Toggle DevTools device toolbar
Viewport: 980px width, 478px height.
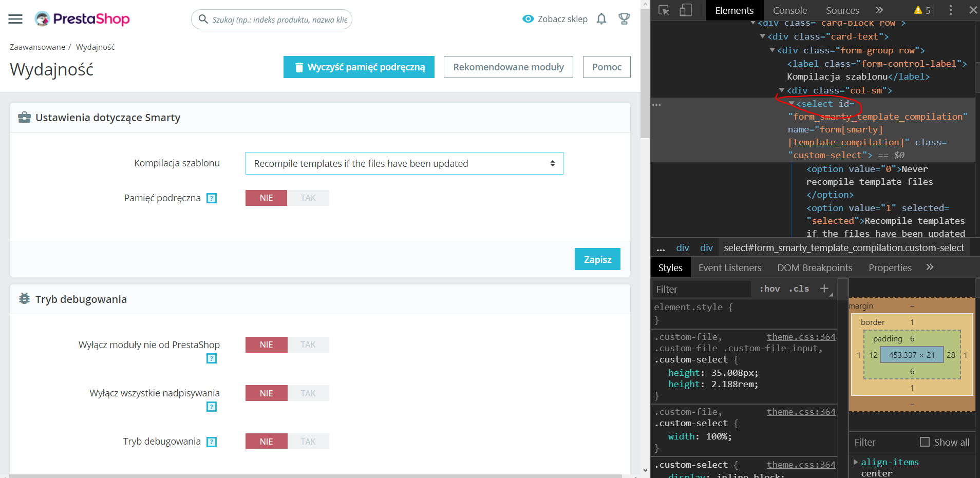coord(686,10)
